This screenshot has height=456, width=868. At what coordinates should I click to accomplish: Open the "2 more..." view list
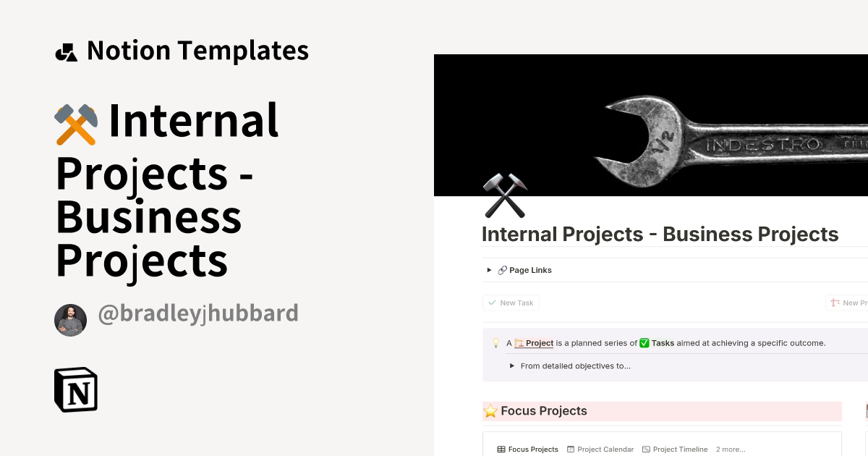pyautogui.click(x=731, y=449)
